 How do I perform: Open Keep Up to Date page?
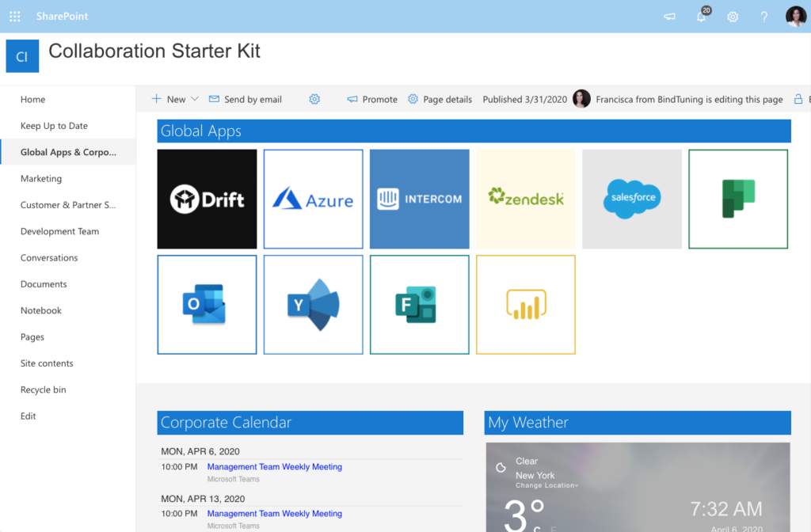[x=54, y=126]
